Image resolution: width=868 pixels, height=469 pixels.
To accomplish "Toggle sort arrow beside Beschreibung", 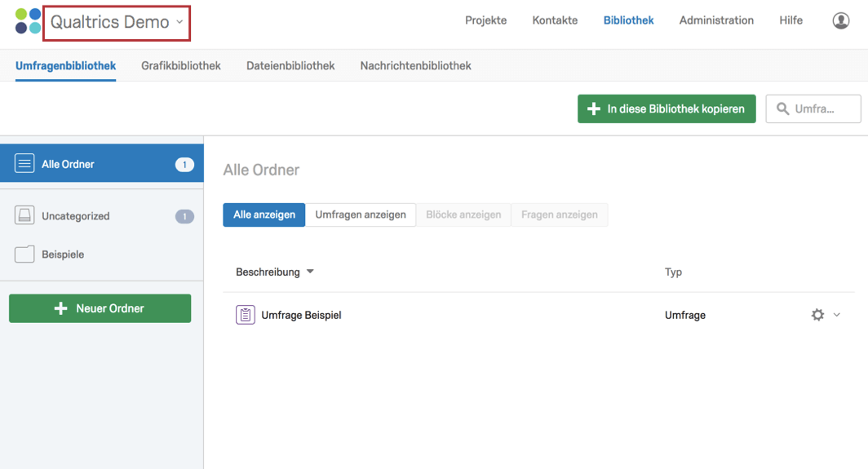I will tap(310, 272).
